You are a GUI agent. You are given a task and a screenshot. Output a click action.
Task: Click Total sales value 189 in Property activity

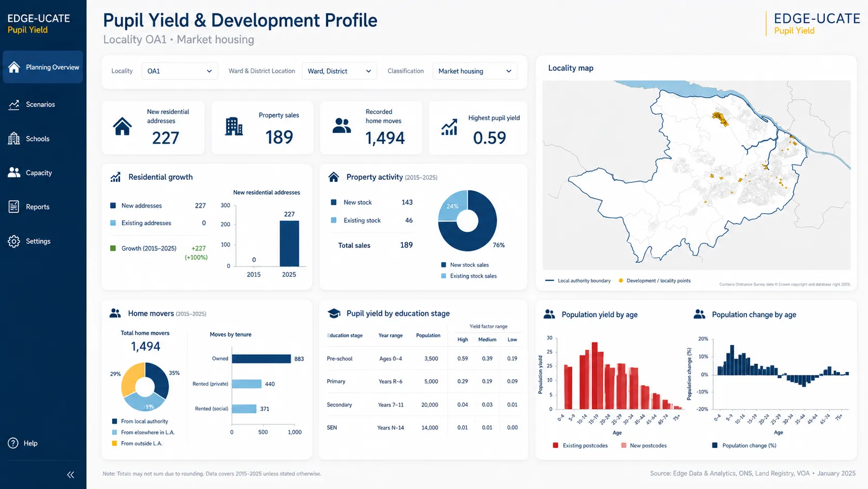(406, 245)
